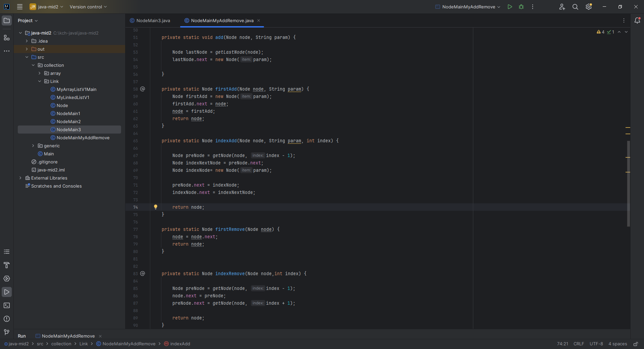Open Scratches and Consoles node
This screenshot has width=644, height=349.
click(56, 186)
